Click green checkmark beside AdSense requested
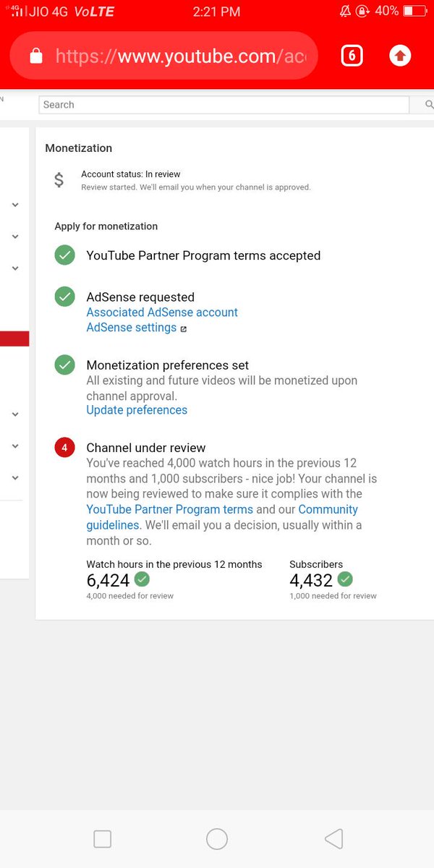 click(x=65, y=297)
